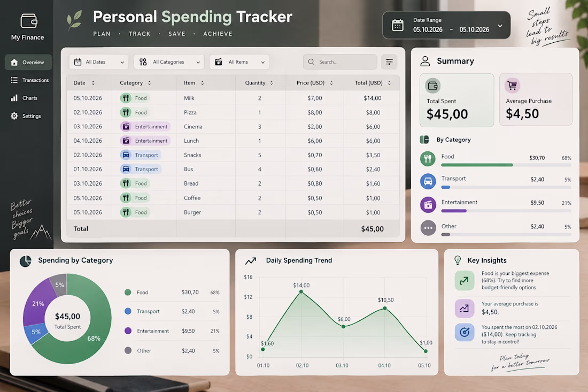Click the Other ellipsis icon in Summary
This screenshot has width=588, height=392.
click(428, 228)
